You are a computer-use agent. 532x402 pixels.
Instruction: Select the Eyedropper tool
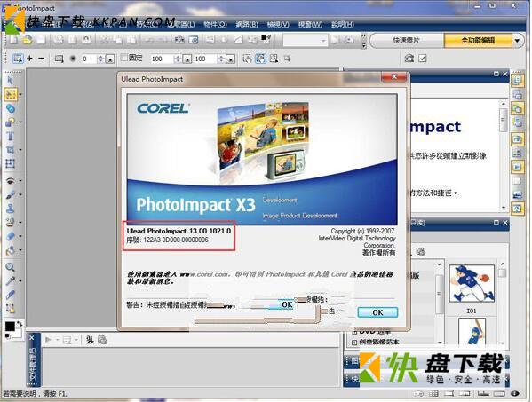point(10,281)
